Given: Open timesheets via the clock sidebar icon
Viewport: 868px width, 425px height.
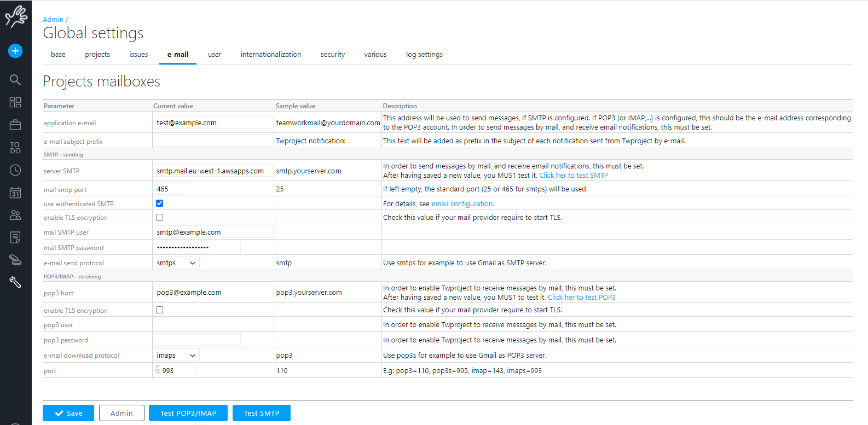Looking at the screenshot, I should 15,170.
